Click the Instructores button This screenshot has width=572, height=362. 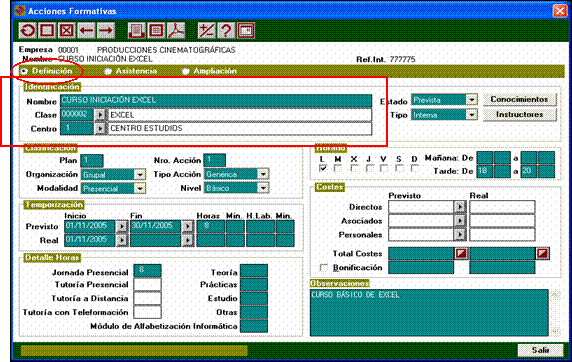click(519, 115)
